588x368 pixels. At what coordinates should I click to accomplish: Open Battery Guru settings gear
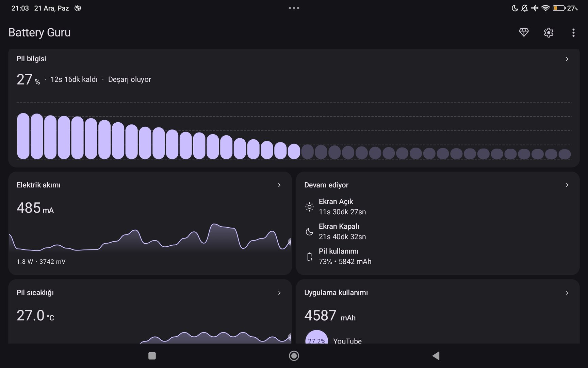(x=549, y=32)
